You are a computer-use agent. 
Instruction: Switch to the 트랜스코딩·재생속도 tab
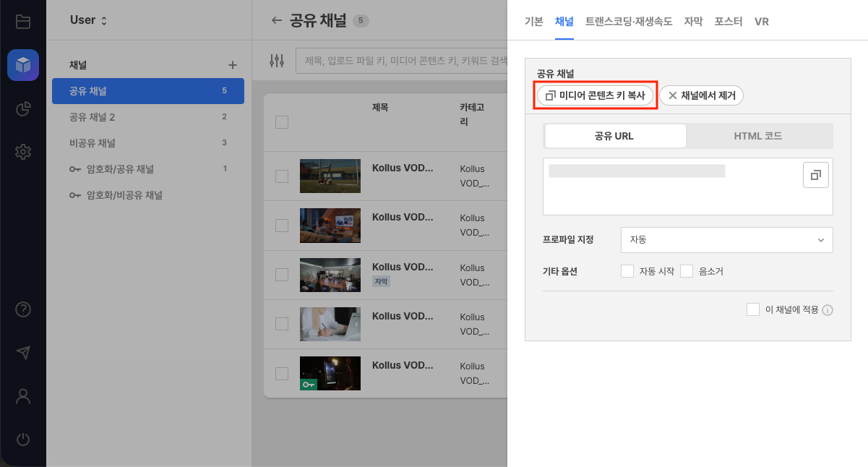coord(629,22)
